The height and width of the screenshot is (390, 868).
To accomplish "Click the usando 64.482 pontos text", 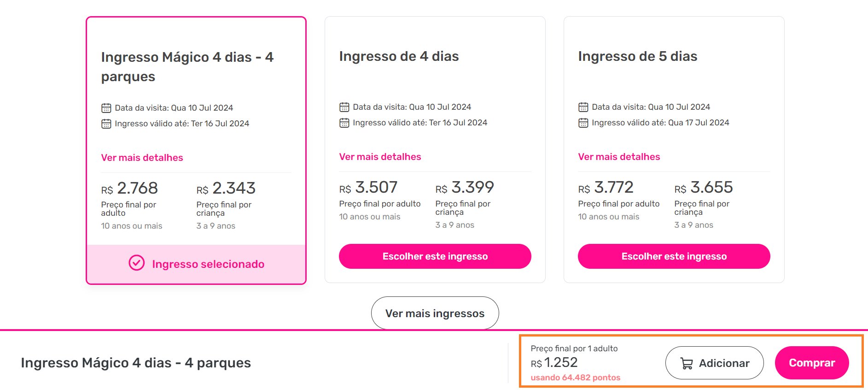I will [576, 378].
